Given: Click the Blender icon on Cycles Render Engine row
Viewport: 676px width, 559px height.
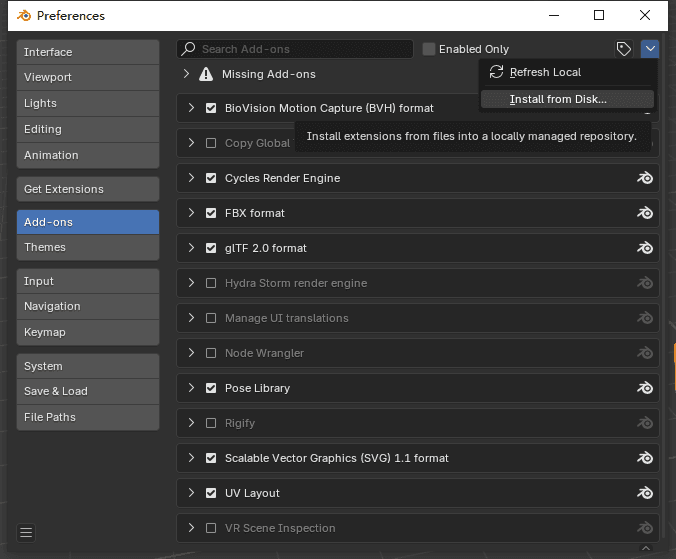Looking at the screenshot, I should pos(645,178).
